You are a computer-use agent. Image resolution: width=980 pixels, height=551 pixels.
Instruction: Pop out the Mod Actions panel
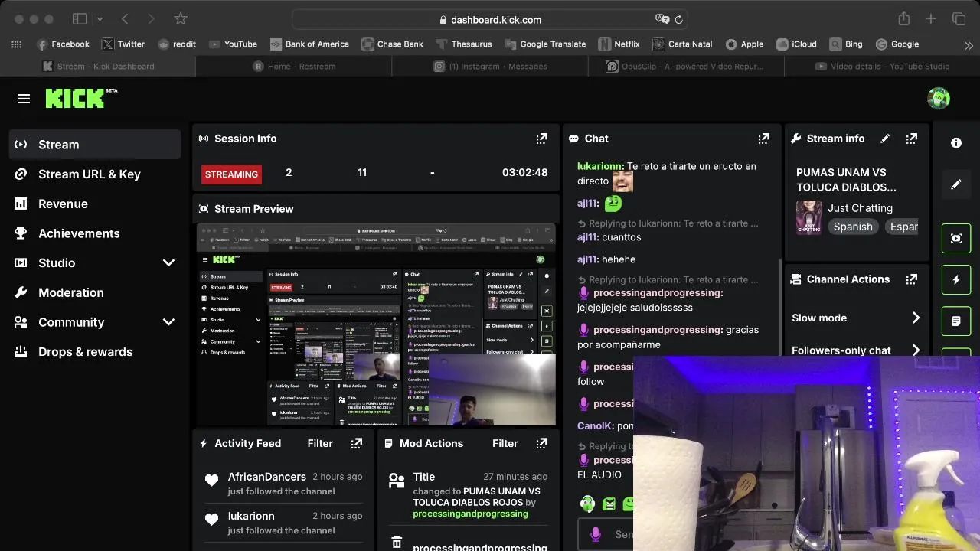(x=541, y=443)
